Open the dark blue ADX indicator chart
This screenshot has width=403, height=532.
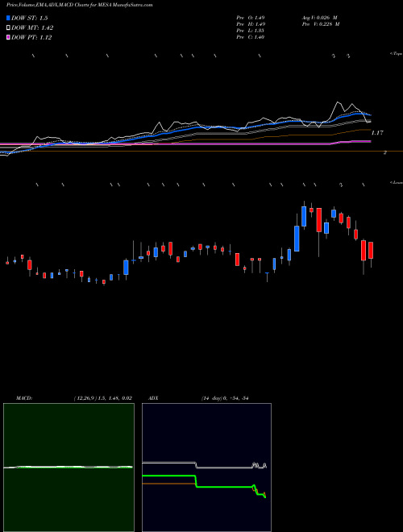coord(206,468)
